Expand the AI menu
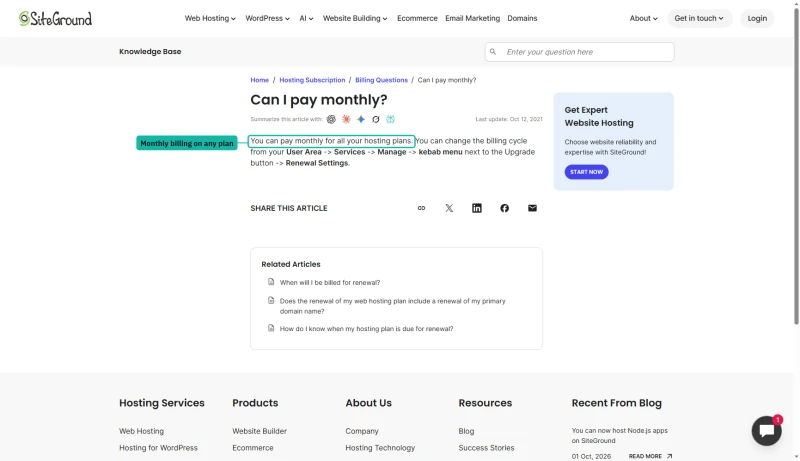Image resolution: width=800 pixels, height=461 pixels. click(x=306, y=18)
